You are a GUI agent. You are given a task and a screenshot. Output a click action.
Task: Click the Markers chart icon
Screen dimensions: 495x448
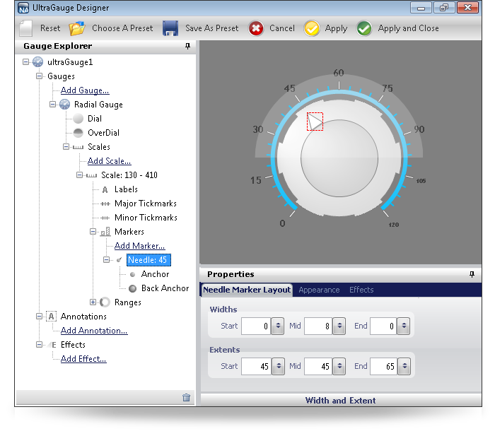tap(105, 232)
